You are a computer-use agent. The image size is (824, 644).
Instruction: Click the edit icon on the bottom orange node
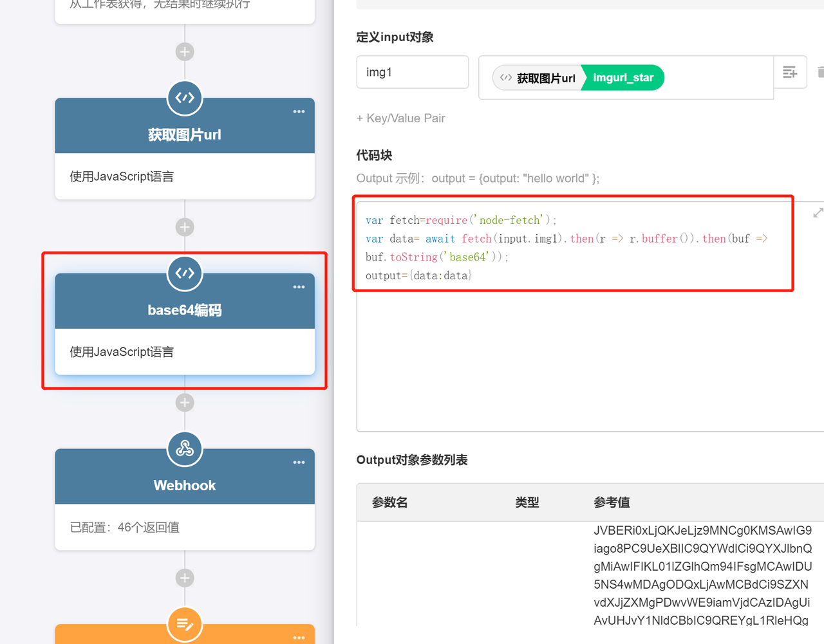[x=185, y=624]
